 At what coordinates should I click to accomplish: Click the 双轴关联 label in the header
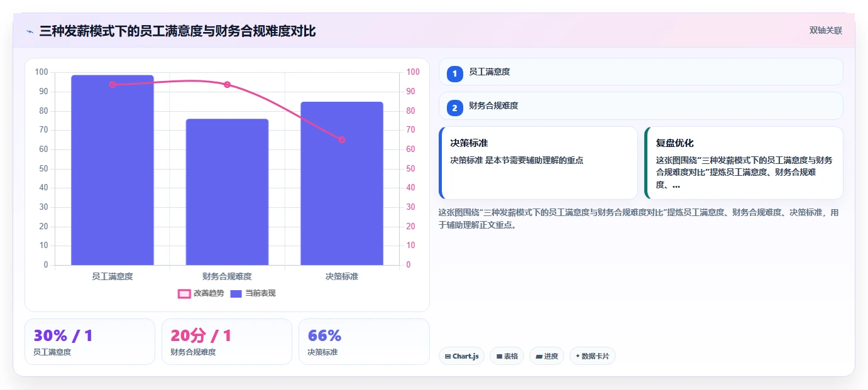coord(825,30)
